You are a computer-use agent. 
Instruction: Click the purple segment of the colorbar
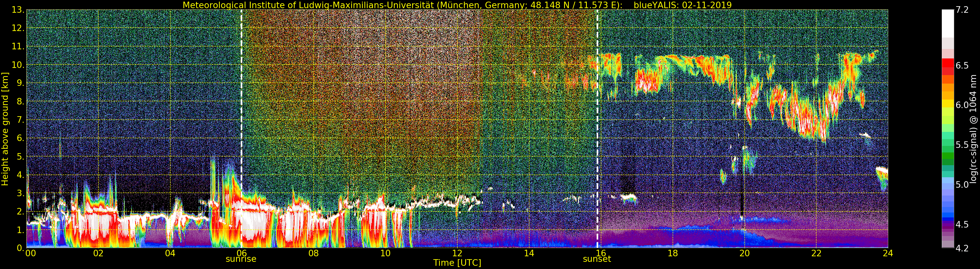click(948, 228)
